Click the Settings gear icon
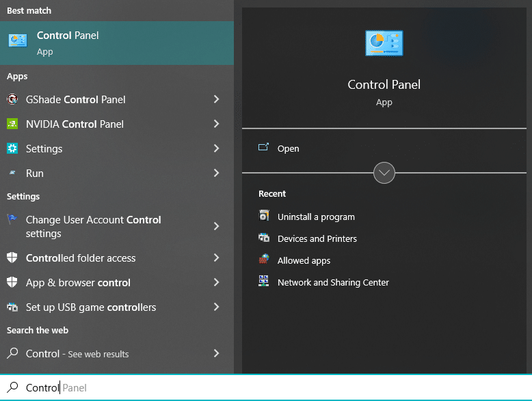The height and width of the screenshot is (401, 532). (12, 148)
